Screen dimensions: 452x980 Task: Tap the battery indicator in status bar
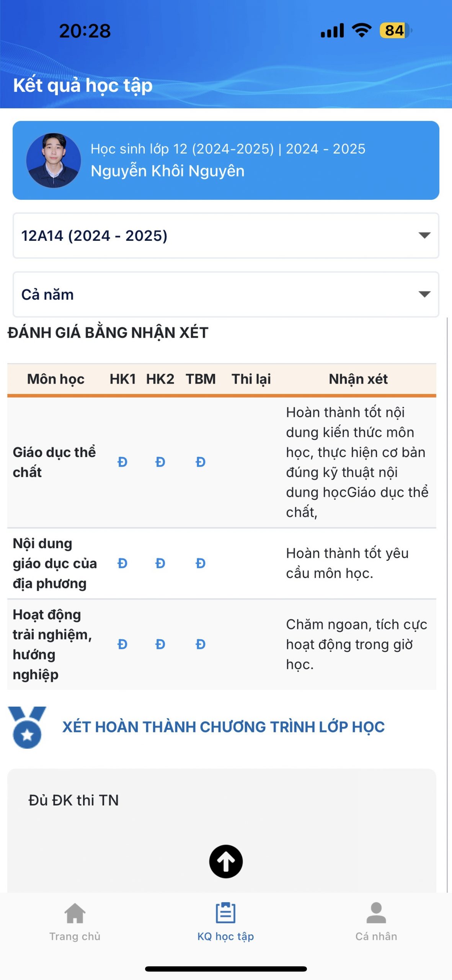point(396,31)
